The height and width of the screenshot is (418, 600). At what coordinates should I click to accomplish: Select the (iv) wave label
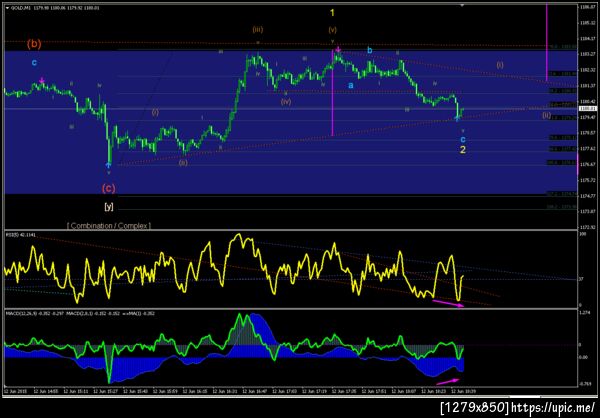tap(286, 101)
